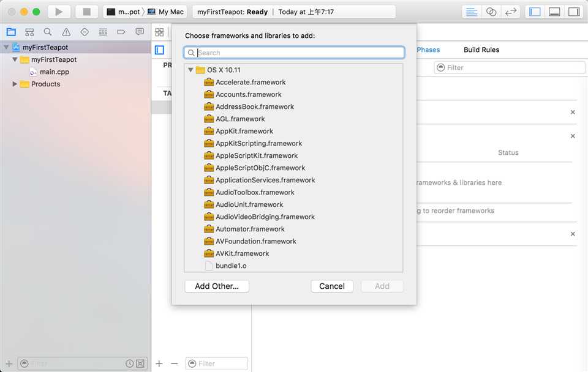Viewport: 588px width, 372px height.
Task: Show recently modified files only
Action: (x=129, y=363)
